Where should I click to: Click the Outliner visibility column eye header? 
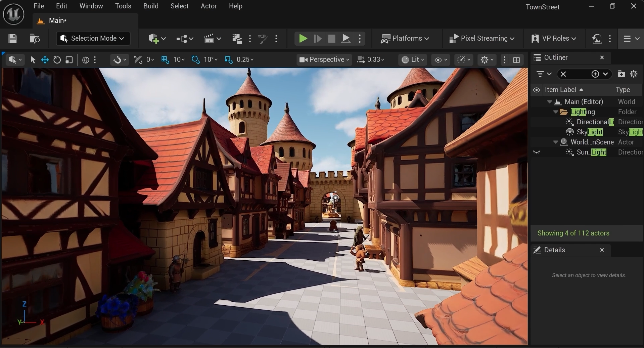537,90
